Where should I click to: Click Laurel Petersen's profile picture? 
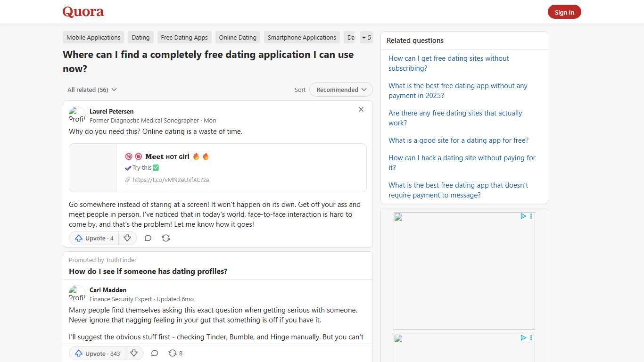pos(77,115)
